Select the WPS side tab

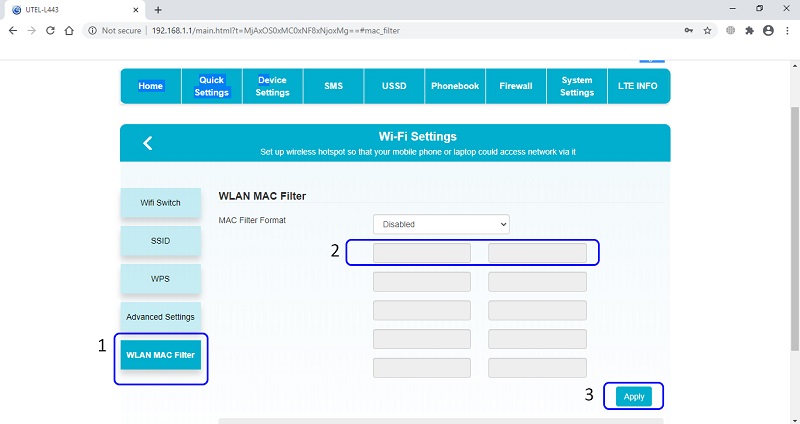(x=161, y=279)
